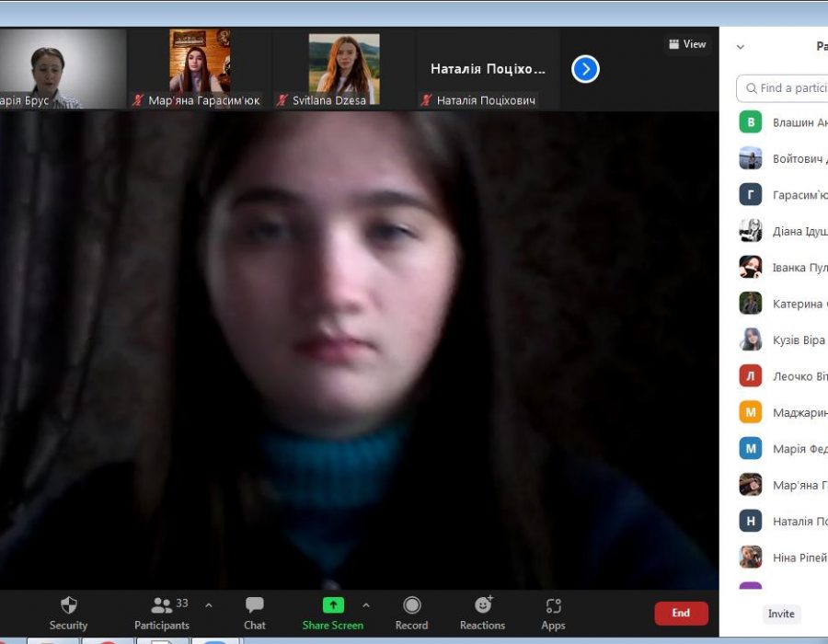828x644 pixels.
Task: Click the Влашин participant avatar
Action: pos(751,122)
